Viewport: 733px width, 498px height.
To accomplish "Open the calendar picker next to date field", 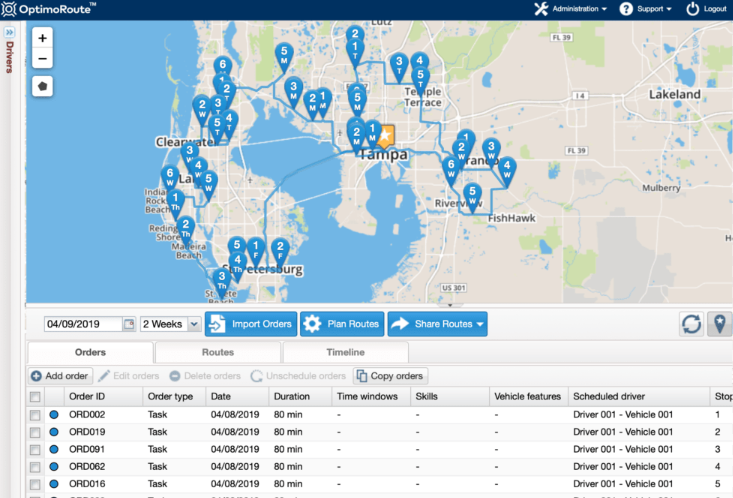I will pos(129,324).
